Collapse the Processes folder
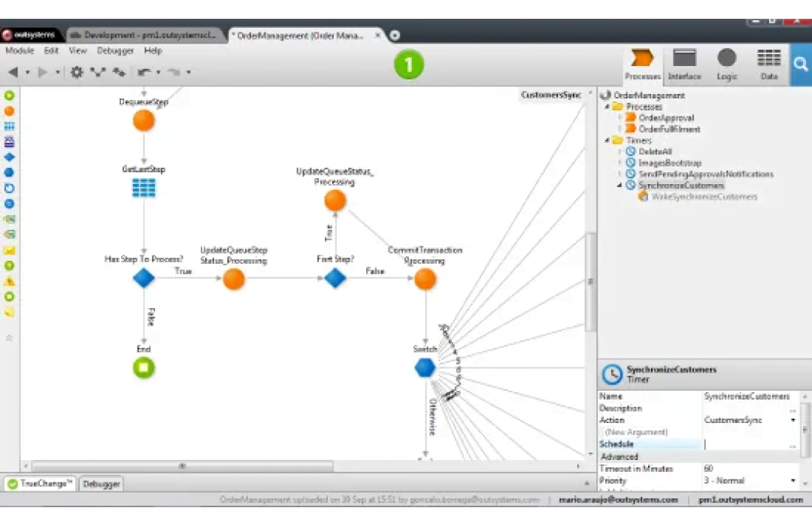 point(607,107)
